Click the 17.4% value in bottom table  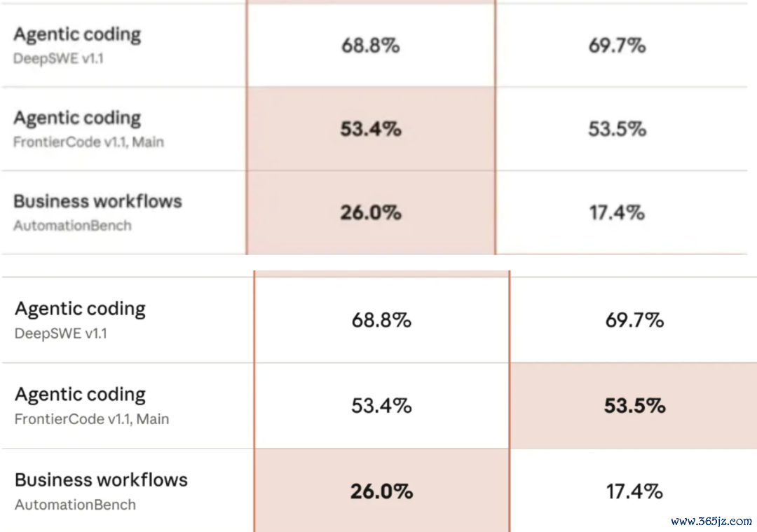click(634, 491)
